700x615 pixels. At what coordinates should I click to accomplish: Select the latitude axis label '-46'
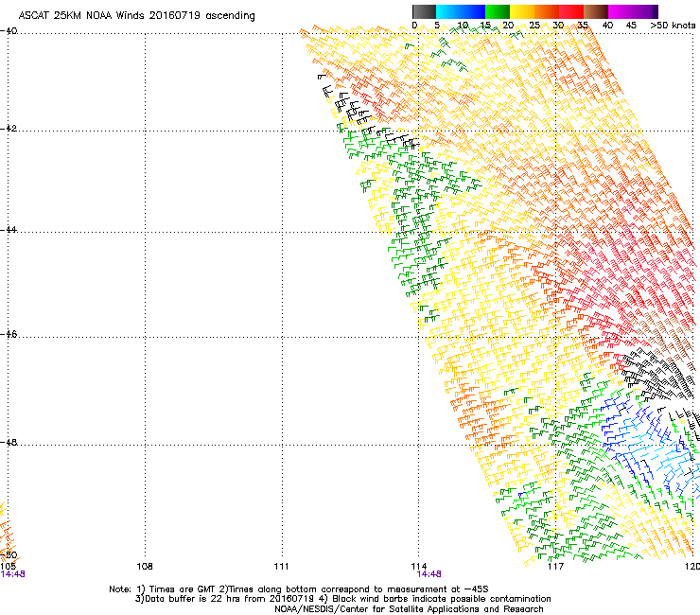[x=9, y=335]
